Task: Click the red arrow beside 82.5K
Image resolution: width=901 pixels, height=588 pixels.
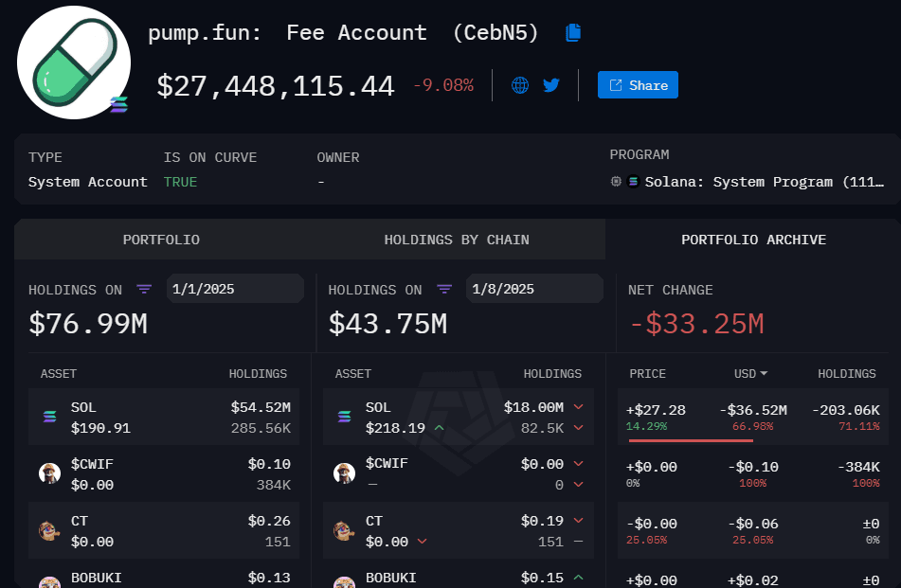Action: point(579,427)
